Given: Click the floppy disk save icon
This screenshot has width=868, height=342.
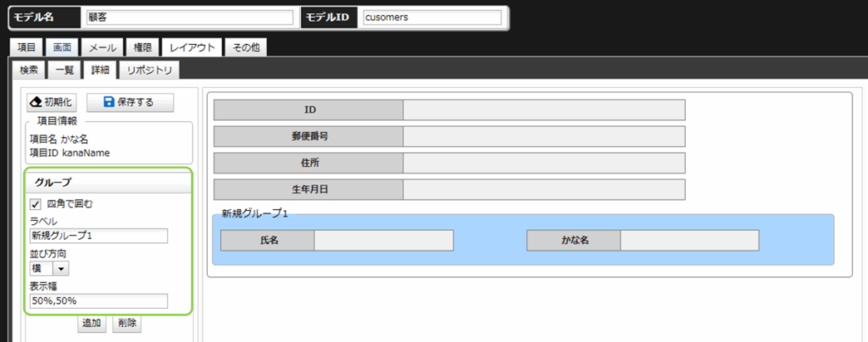Looking at the screenshot, I should point(108,102).
